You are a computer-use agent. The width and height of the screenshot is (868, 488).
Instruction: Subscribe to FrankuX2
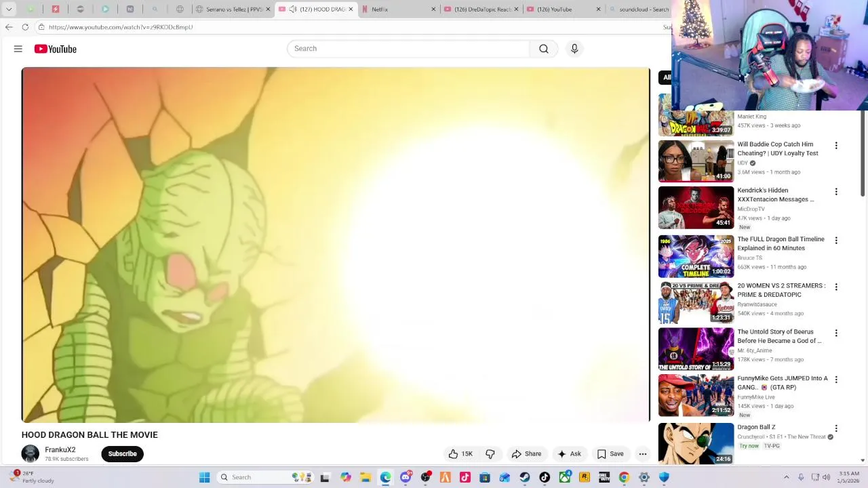click(x=122, y=454)
